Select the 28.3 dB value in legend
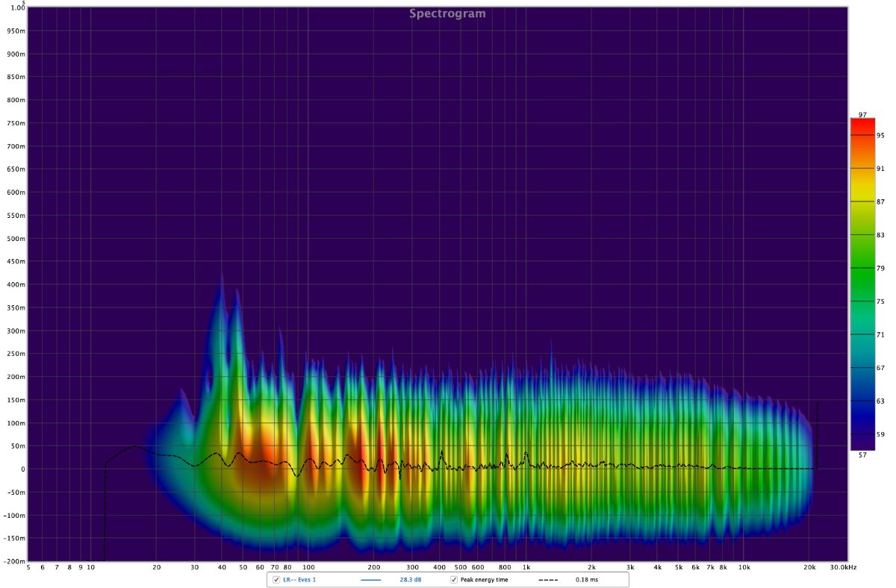Image resolution: width=896 pixels, height=588 pixels. point(400,579)
